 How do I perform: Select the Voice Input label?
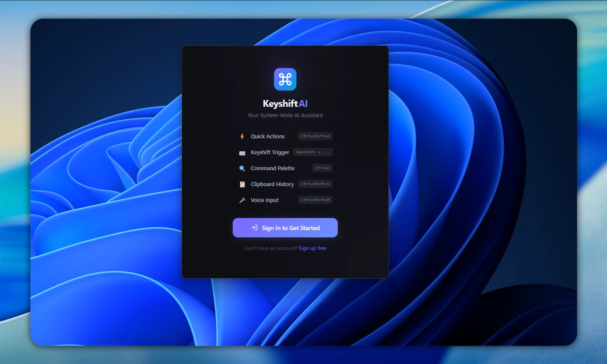point(264,200)
